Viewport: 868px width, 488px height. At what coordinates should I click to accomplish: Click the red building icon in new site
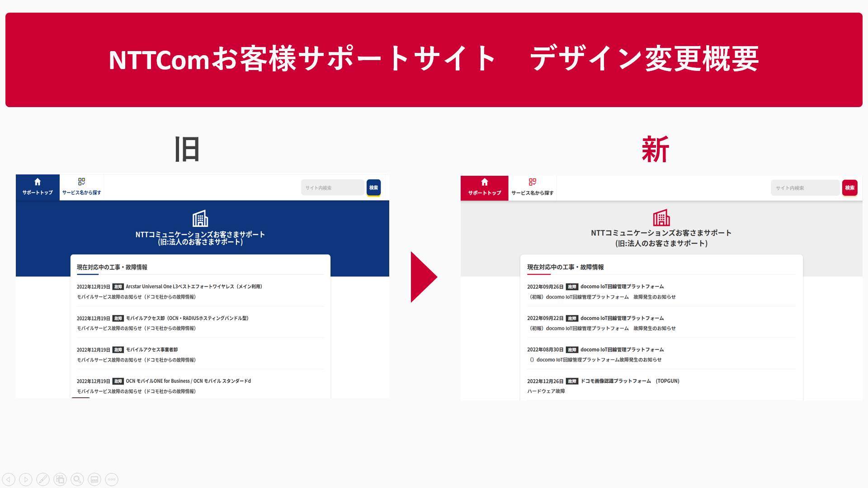(661, 218)
